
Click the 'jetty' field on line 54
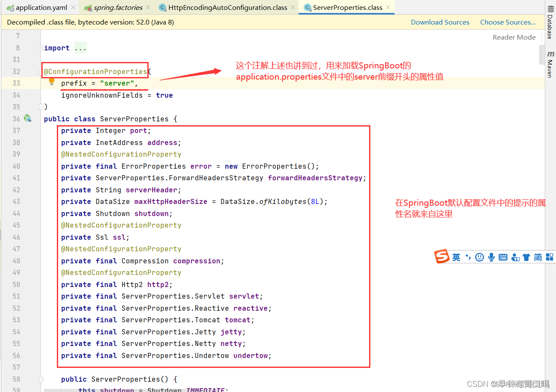coord(231,332)
